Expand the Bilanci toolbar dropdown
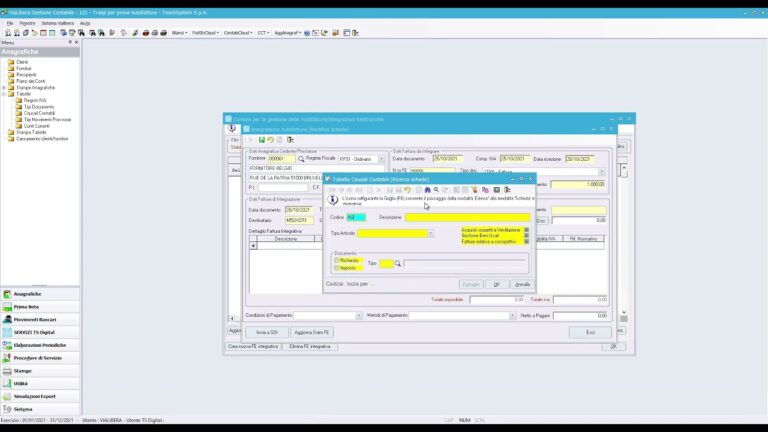The image size is (768, 432). click(180, 33)
